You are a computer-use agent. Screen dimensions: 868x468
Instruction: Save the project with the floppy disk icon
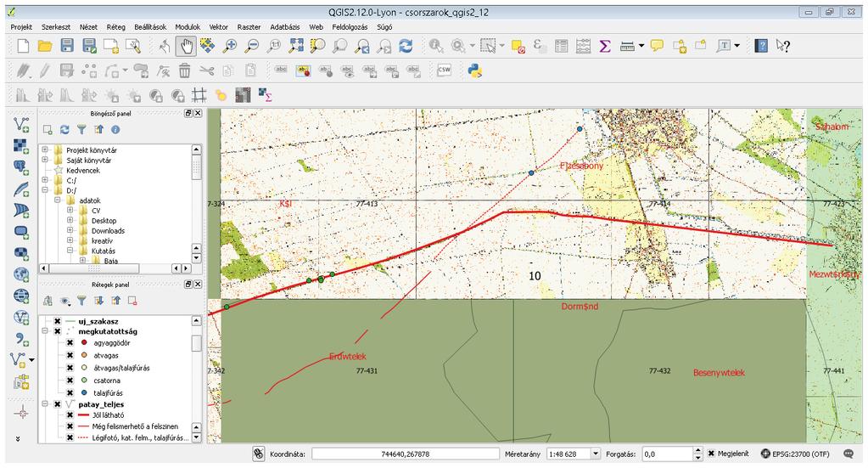coord(67,46)
